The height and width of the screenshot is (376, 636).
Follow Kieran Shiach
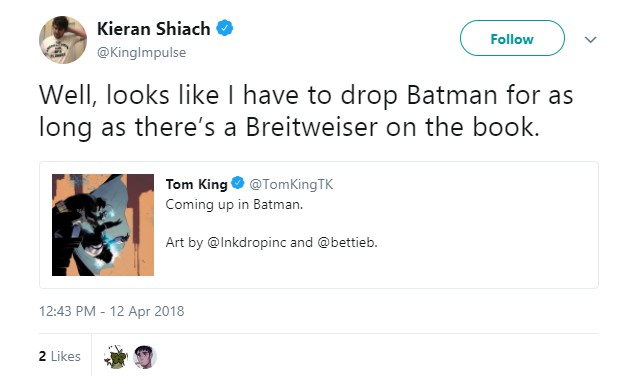(512, 38)
